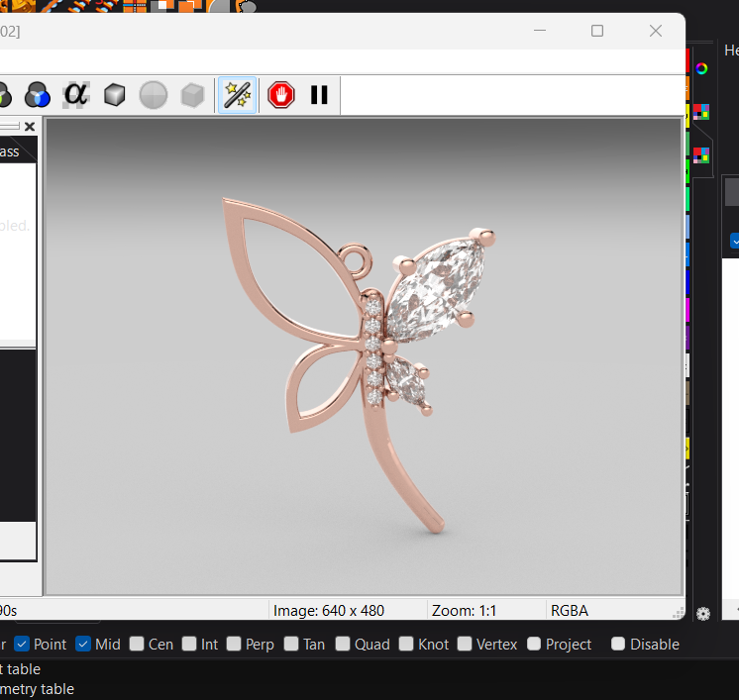Click the RGB channels overlapping circles icon
The image size is (739, 700).
point(38,95)
